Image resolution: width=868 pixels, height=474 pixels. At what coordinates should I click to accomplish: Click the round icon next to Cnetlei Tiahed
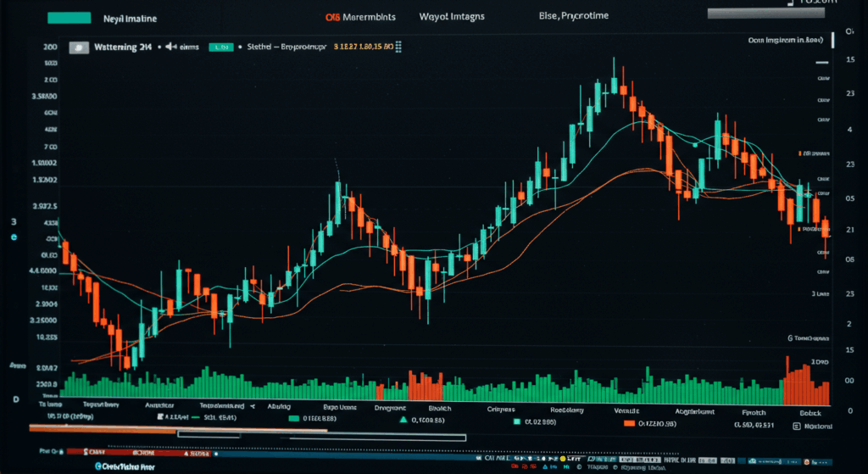click(x=100, y=466)
